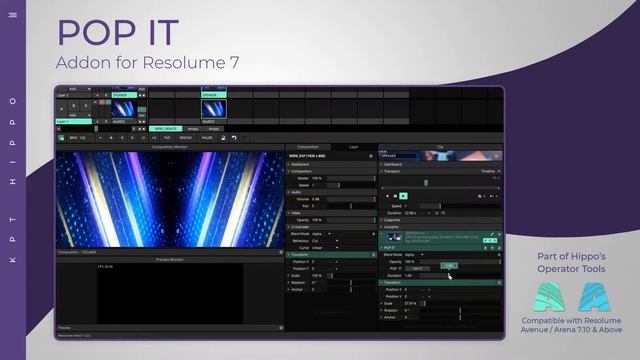This screenshot has height=360, width=640.
Task: Open the hamburger menu in the purple sidebar
Action: coord(13,15)
